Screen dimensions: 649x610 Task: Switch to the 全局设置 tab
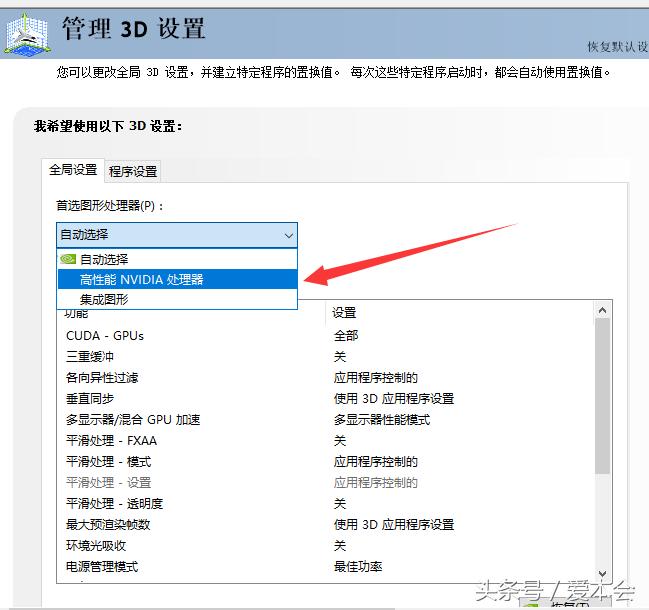[x=73, y=170]
